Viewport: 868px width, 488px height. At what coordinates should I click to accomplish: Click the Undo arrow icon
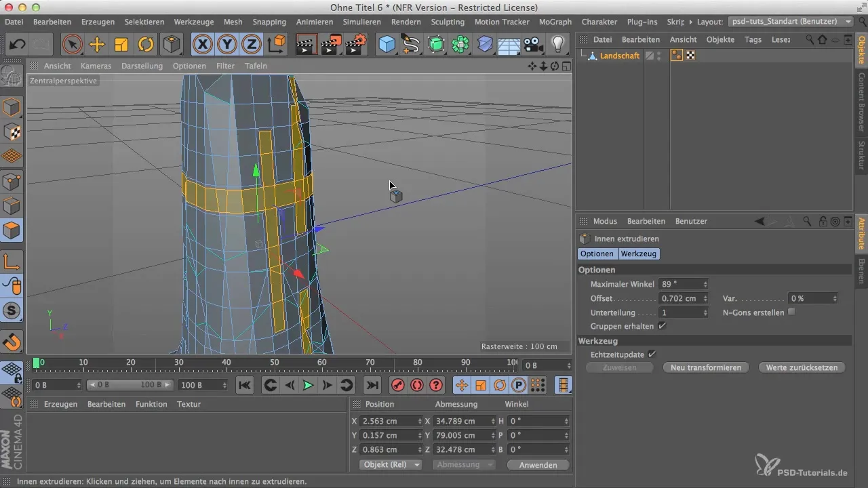click(x=18, y=45)
